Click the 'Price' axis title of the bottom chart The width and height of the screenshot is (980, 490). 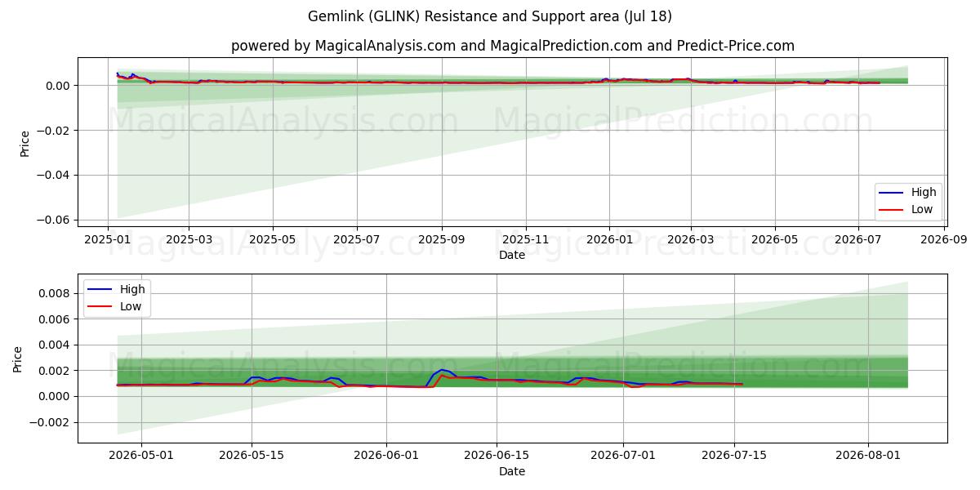pyautogui.click(x=18, y=359)
